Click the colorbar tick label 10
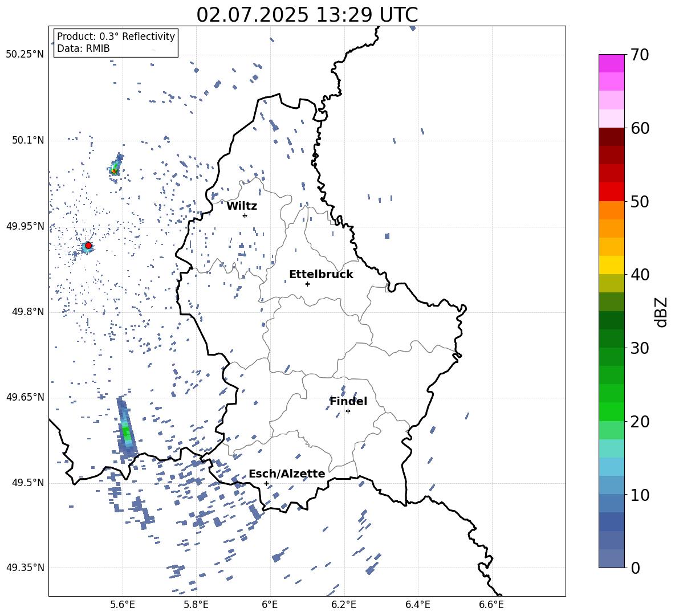This screenshot has width=675, height=616. tap(640, 495)
